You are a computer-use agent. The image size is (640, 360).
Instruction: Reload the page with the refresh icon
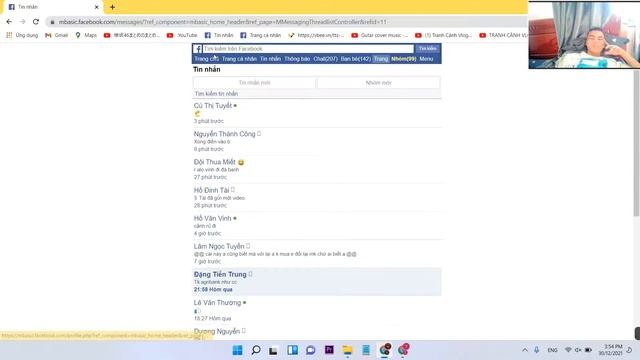pyautogui.click(x=36, y=22)
